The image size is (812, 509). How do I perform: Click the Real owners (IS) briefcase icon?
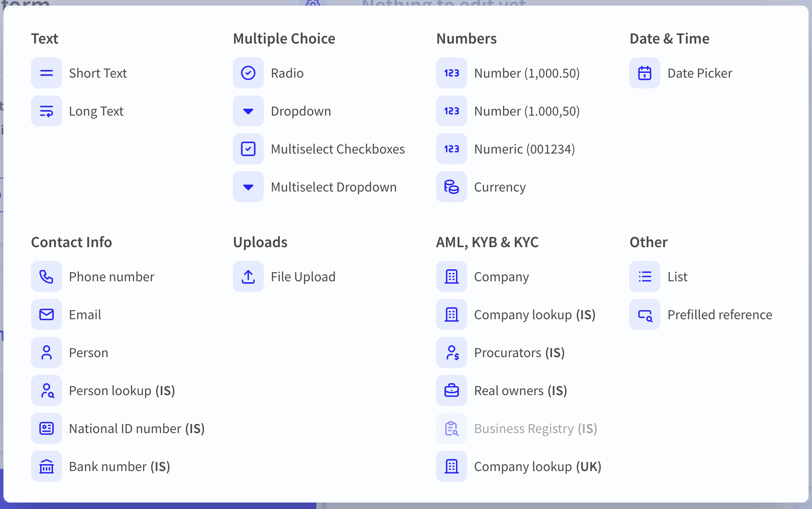point(452,390)
